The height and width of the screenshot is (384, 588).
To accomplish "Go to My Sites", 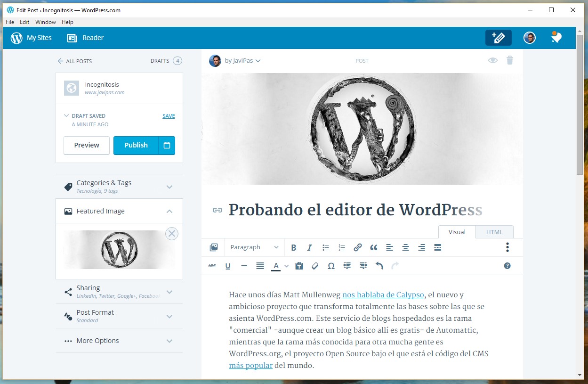I will coord(31,38).
